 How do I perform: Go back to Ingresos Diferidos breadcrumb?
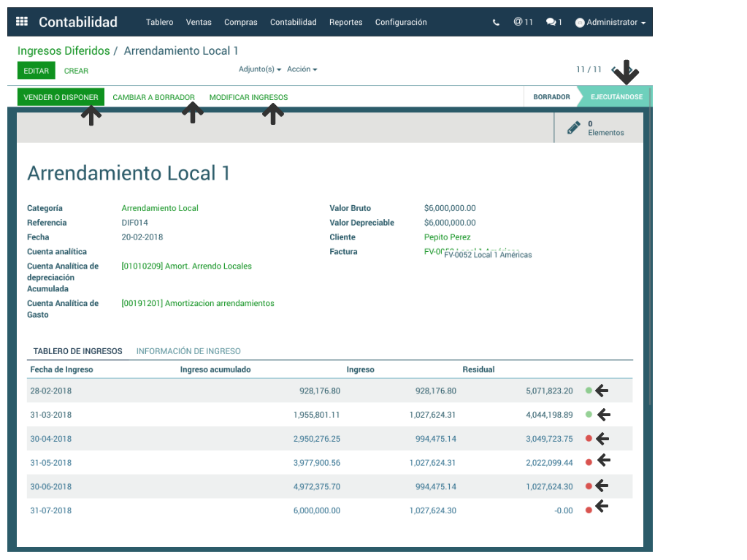[x=64, y=51]
